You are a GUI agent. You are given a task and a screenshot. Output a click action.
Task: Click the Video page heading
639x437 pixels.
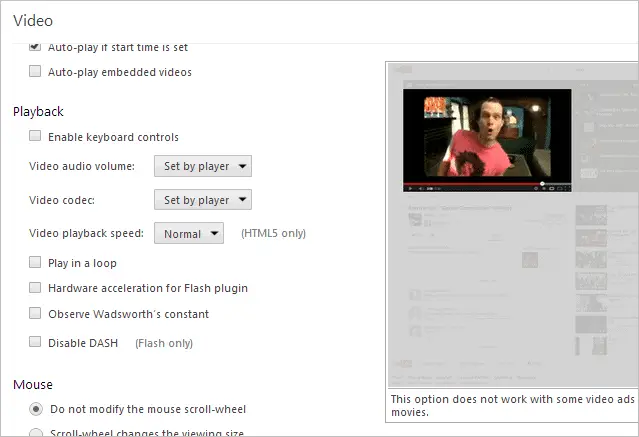(x=33, y=21)
